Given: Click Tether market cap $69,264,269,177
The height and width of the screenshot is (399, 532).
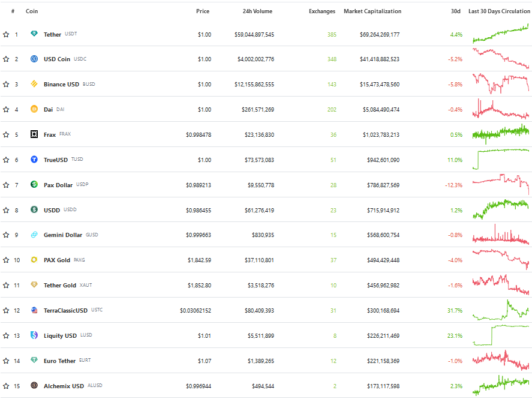Looking at the screenshot, I should [x=380, y=35].
